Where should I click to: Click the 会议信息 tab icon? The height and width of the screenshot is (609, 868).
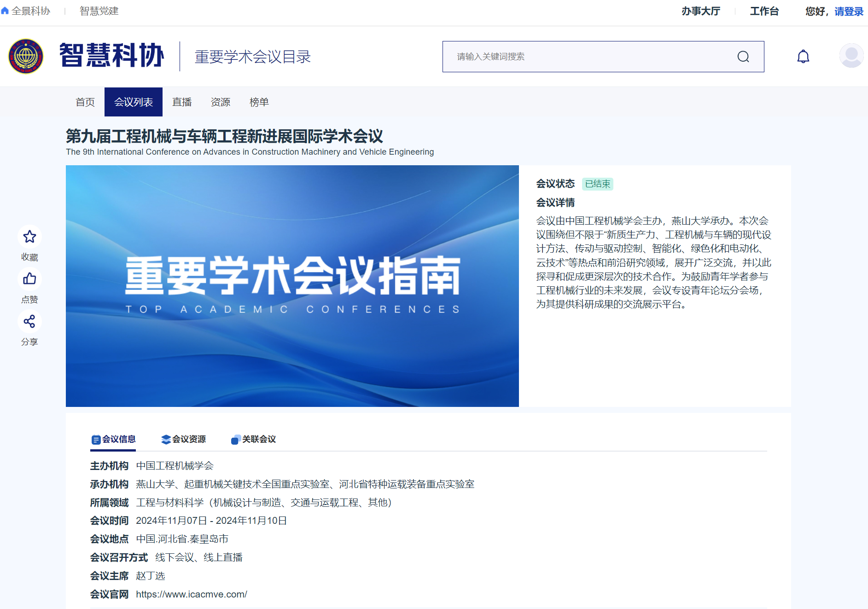tap(96, 440)
